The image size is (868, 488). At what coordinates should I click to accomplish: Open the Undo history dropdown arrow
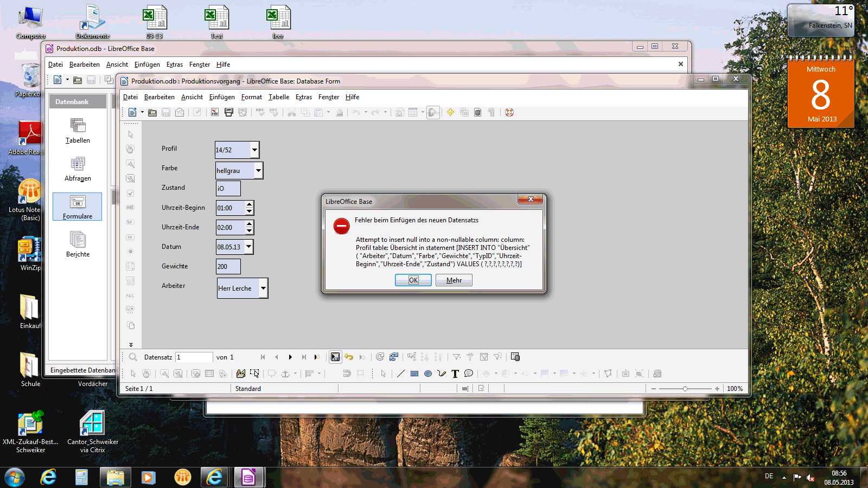coord(366,112)
